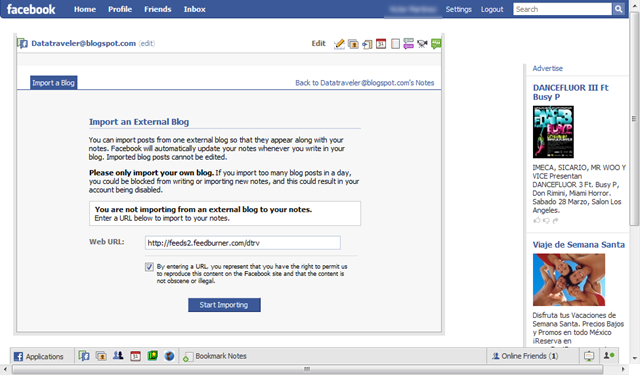
Task: Open the photos icon beside the pencil
Action: point(353,44)
